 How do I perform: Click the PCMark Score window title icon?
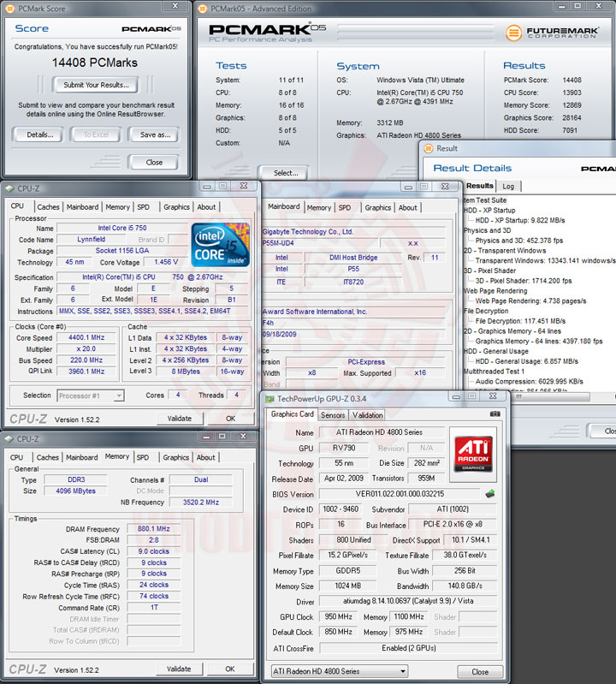coord(10,9)
